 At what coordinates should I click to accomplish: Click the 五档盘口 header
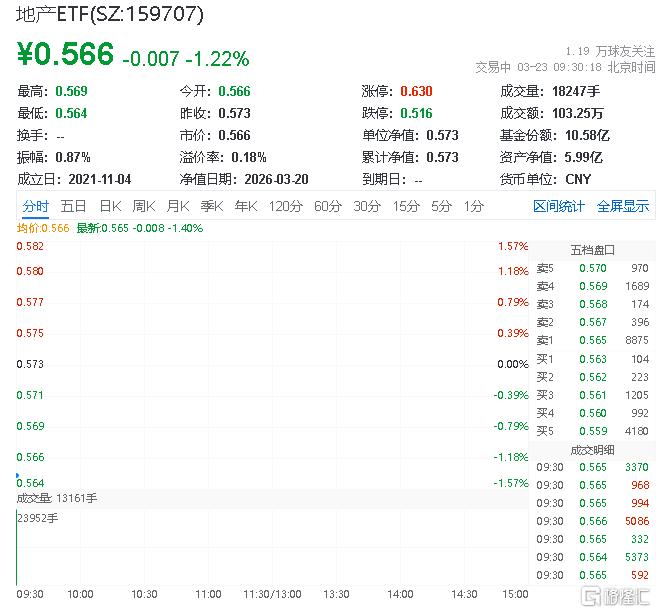(592, 250)
